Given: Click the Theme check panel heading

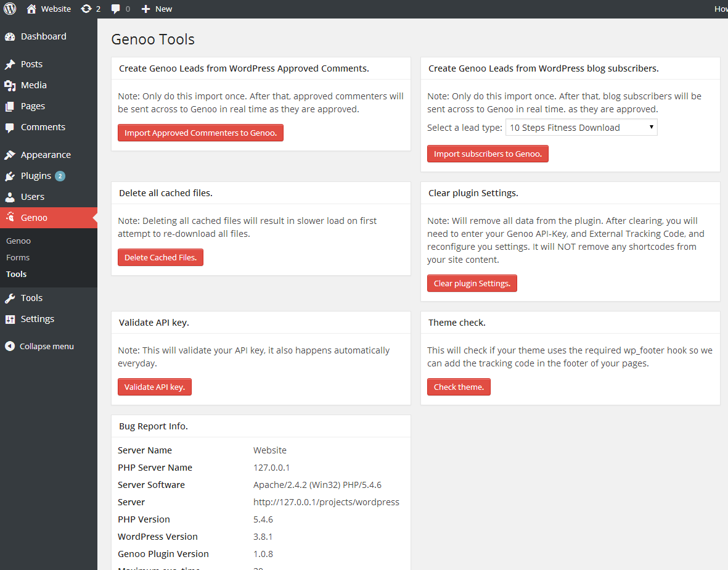Looking at the screenshot, I should pos(457,323).
